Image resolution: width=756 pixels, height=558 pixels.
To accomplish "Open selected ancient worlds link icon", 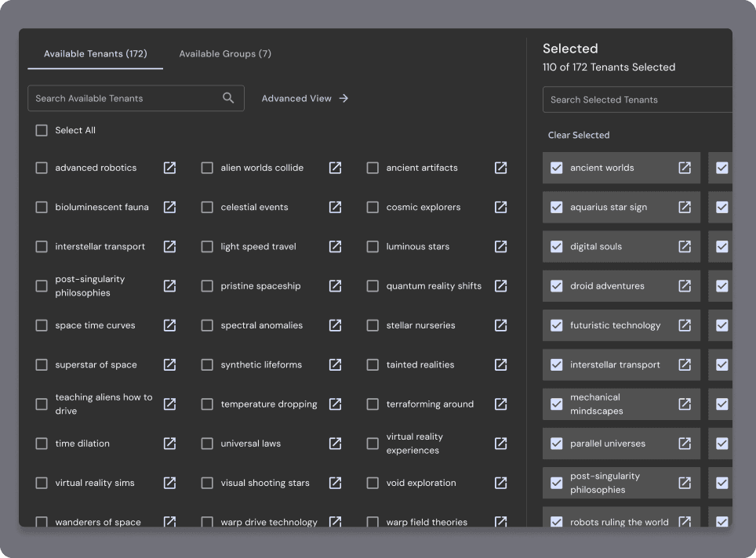I will (685, 168).
